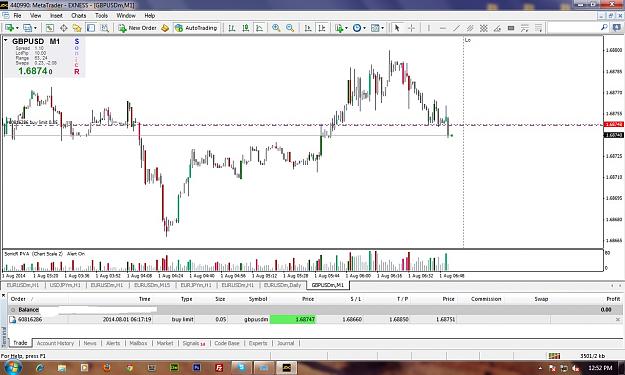Toggle the Navigator panel
This screenshot has height=375, width=625.
click(77, 28)
